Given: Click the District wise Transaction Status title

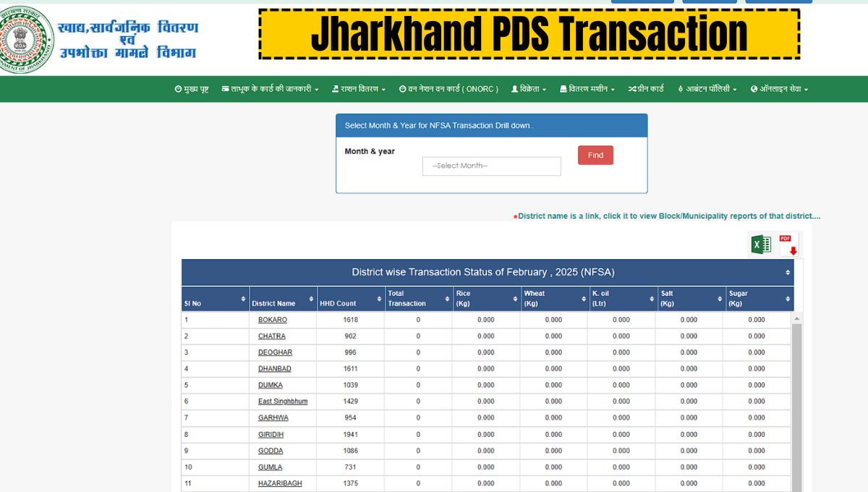Looking at the screenshot, I should click(x=483, y=272).
